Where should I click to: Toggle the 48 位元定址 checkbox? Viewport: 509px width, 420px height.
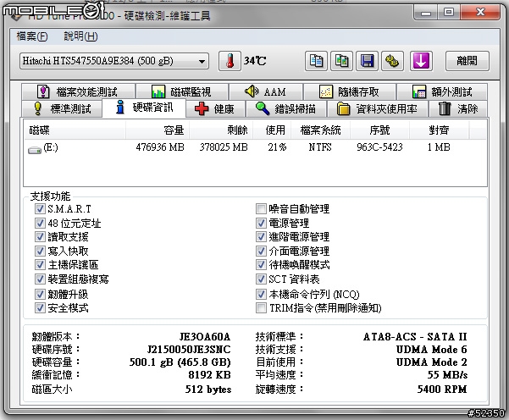coord(40,223)
